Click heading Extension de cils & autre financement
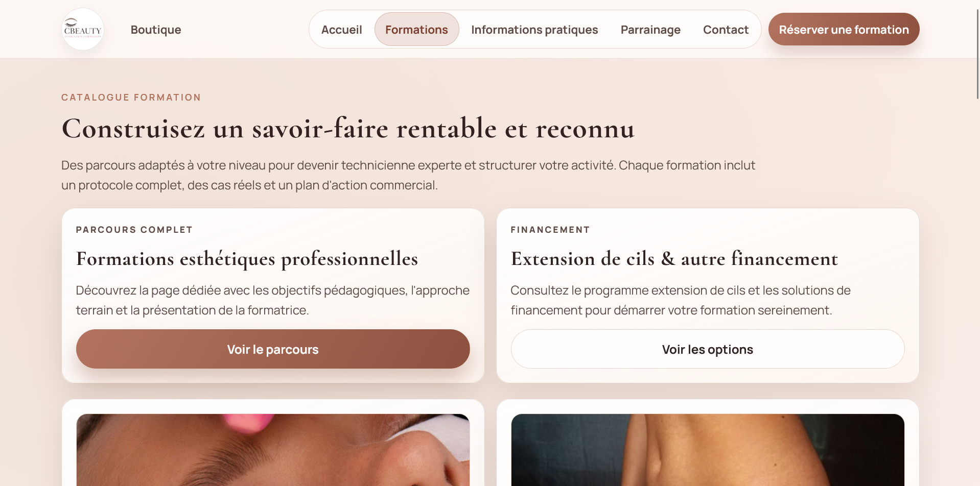 [x=674, y=259]
